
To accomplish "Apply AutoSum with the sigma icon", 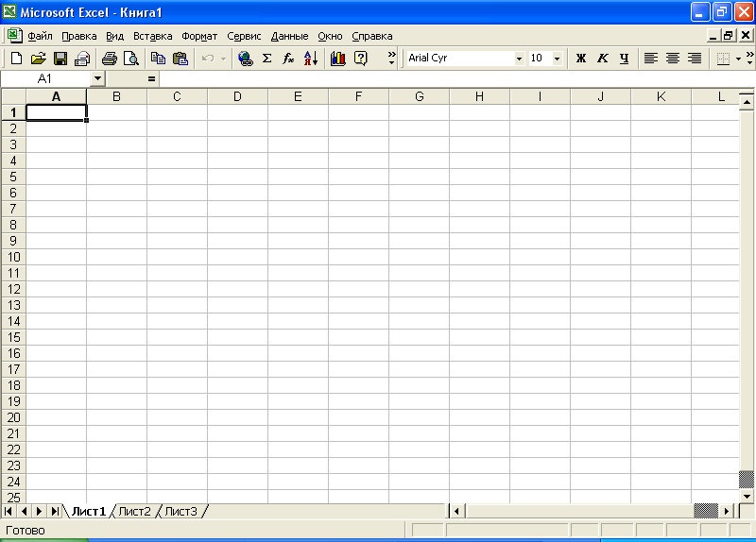I will click(266, 59).
